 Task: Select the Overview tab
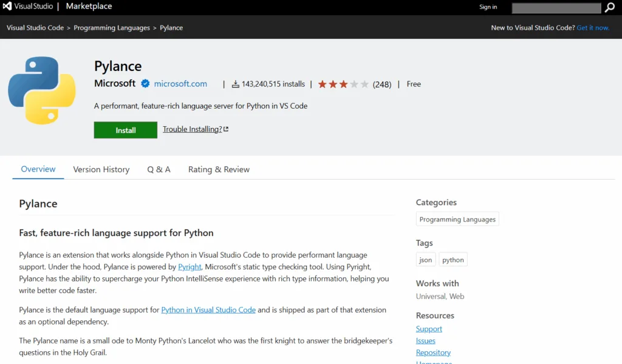[38, 169]
